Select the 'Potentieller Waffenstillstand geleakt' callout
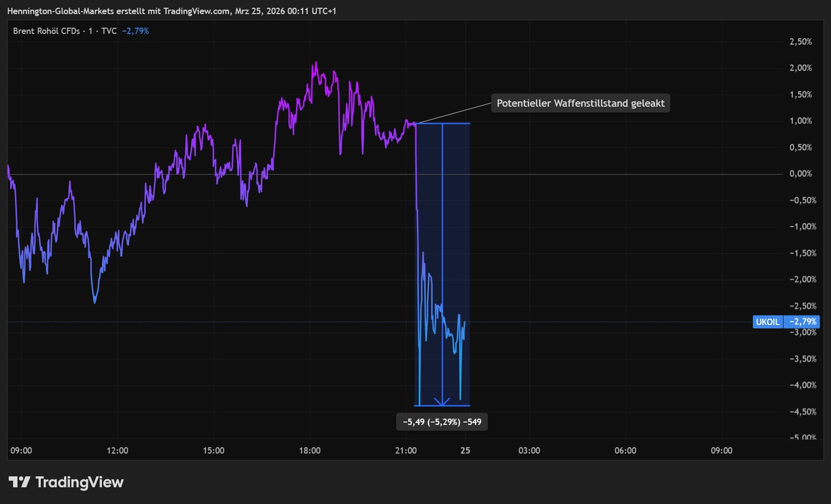The height and width of the screenshot is (504, 831). tap(580, 103)
